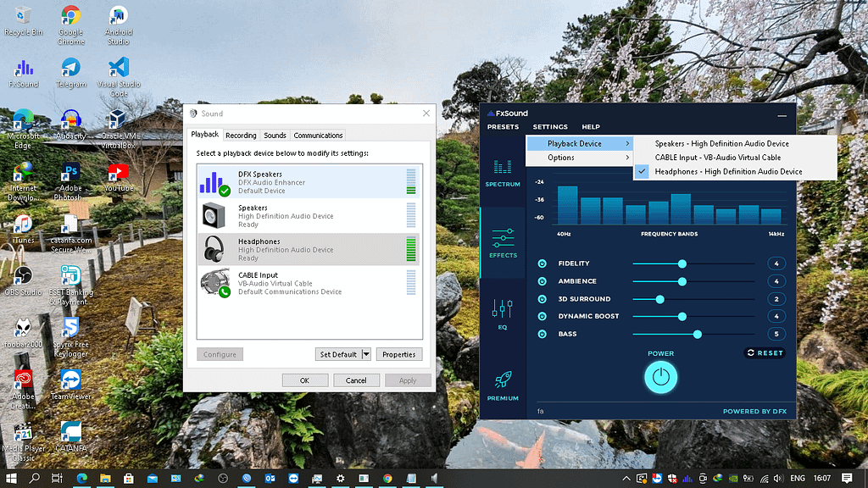Click the Ambience slider handle
Viewport: 868px width, 488px height.
click(x=682, y=281)
